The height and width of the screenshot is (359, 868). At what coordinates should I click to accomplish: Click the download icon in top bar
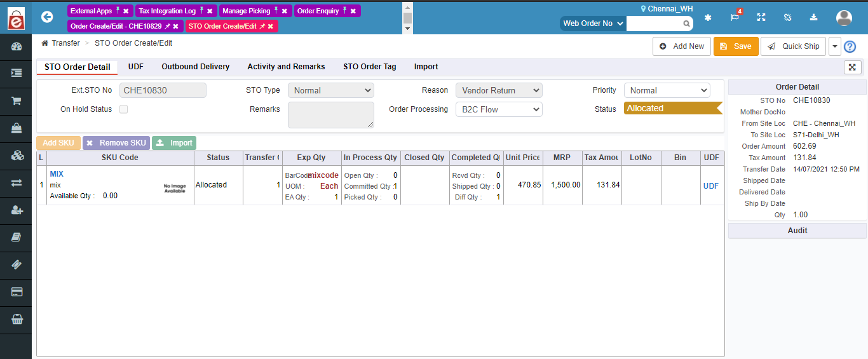click(x=813, y=17)
